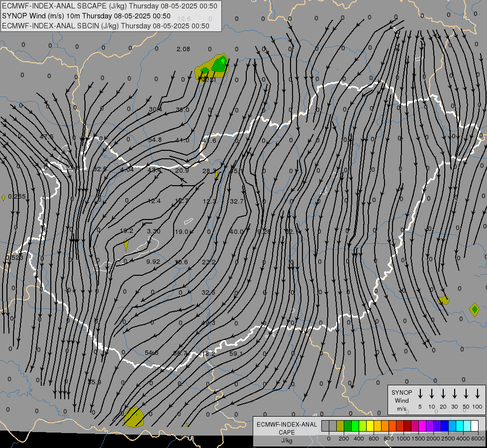Click the map value '41.6'

(x=209, y=141)
